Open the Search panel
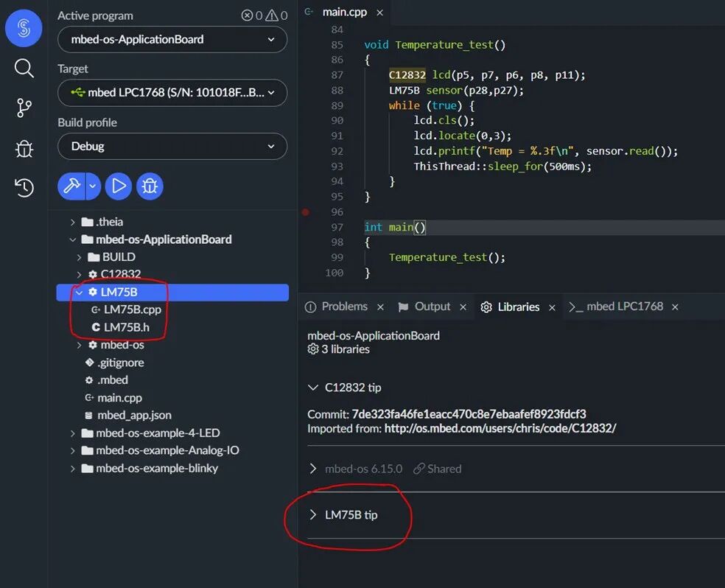Screen dimensions: 725x588 [x=23, y=68]
